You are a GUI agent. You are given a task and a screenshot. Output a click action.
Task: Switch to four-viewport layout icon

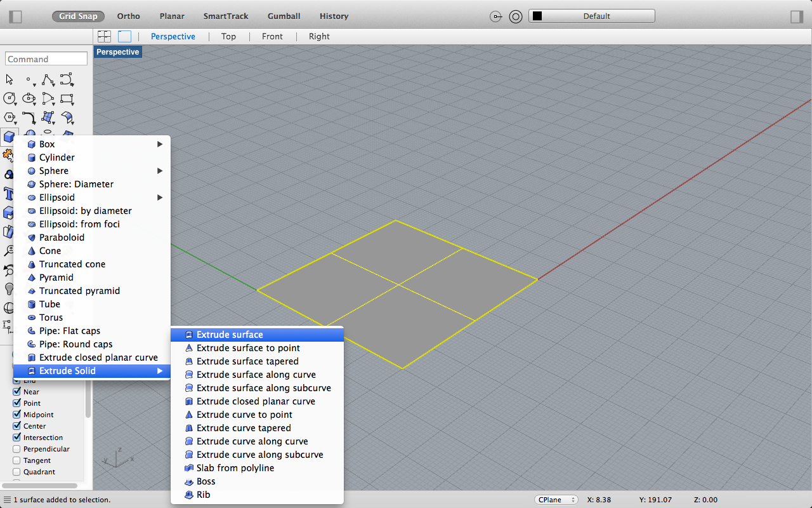pos(104,36)
